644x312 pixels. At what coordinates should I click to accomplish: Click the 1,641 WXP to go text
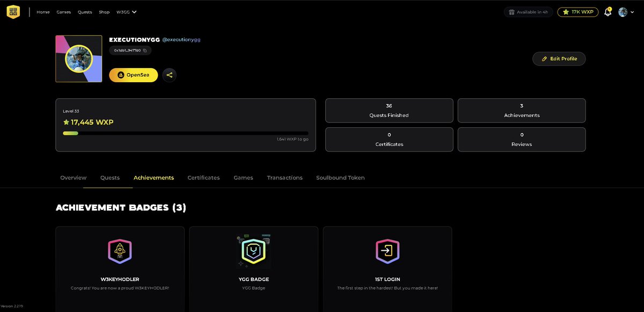(292, 139)
